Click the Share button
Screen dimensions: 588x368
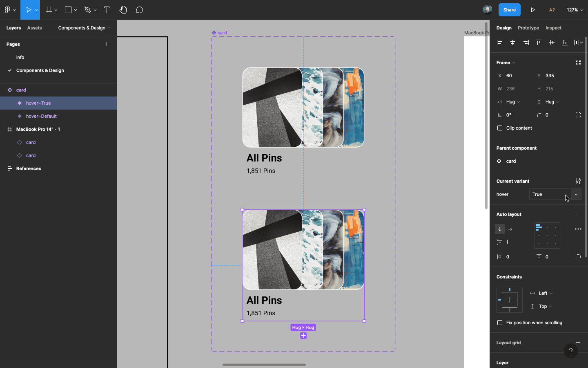pyautogui.click(x=509, y=10)
